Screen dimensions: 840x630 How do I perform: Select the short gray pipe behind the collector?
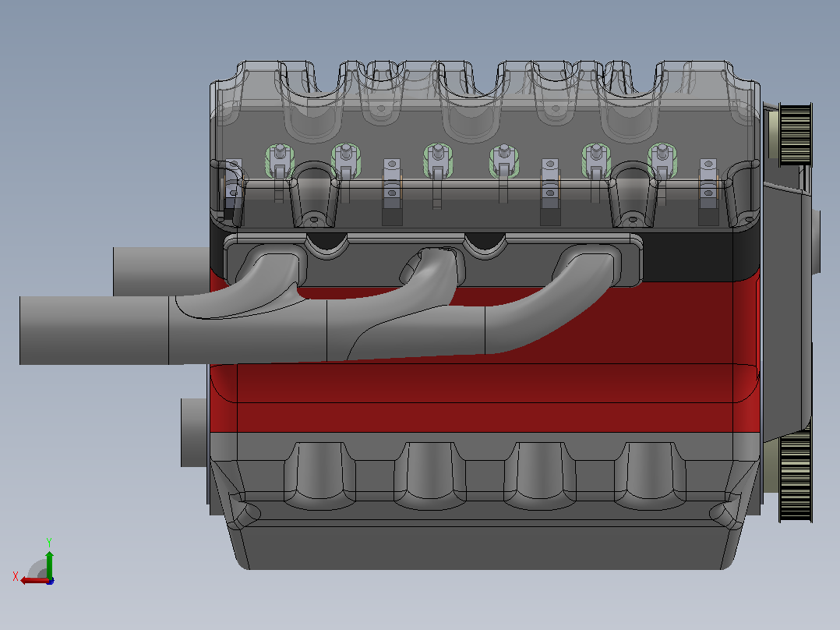[161, 271]
